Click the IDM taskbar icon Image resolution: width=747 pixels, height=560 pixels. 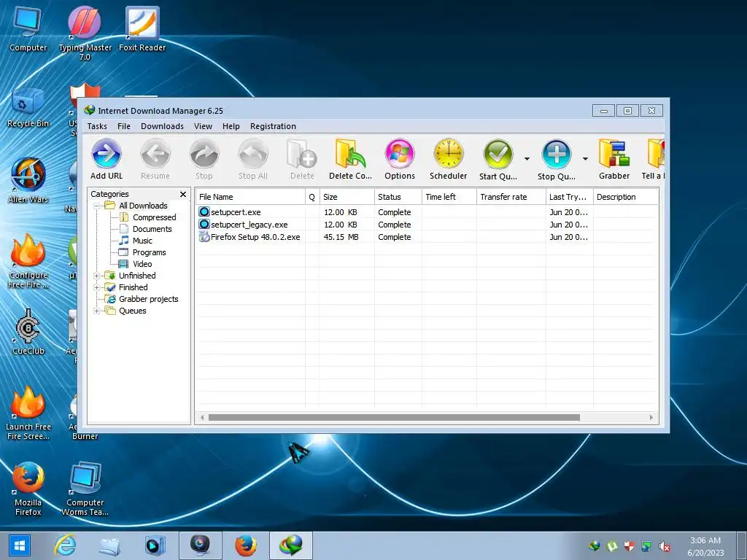click(x=291, y=545)
